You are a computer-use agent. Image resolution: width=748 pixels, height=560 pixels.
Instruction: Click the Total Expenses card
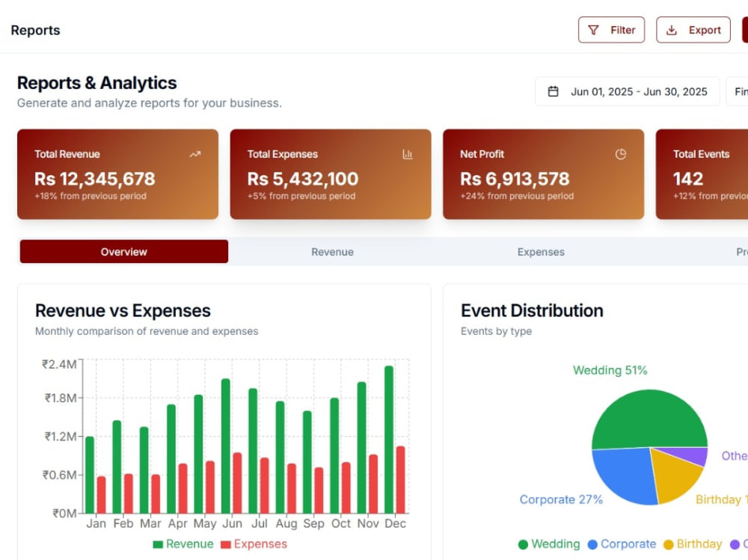coord(331,174)
